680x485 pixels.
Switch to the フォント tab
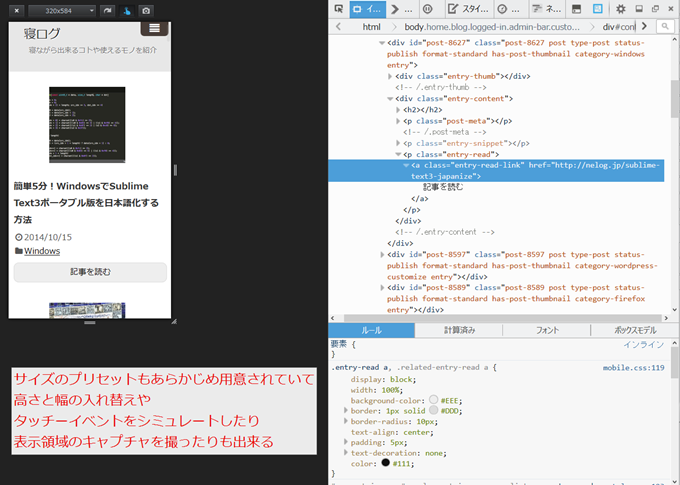pos(547,330)
